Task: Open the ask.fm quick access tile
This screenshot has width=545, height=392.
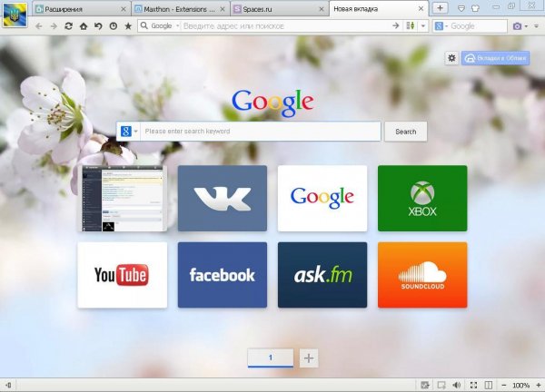Action: click(322, 275)
